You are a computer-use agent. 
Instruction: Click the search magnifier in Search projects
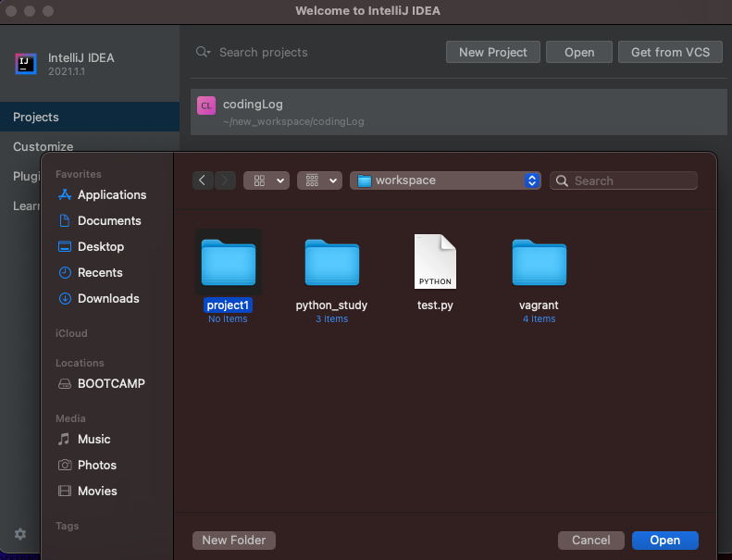tap(203, 52)
